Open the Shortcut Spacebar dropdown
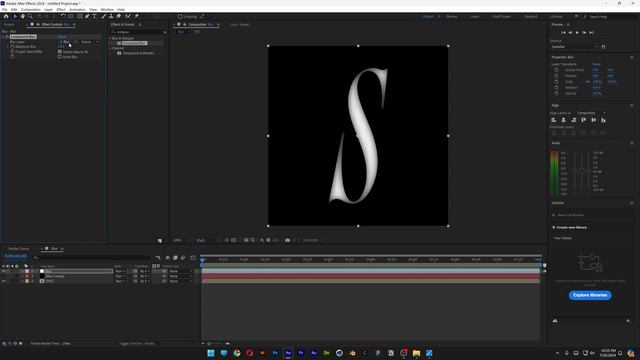Viewport: 640px width, 360px height. pyautogui.click(x=574, y=47)
